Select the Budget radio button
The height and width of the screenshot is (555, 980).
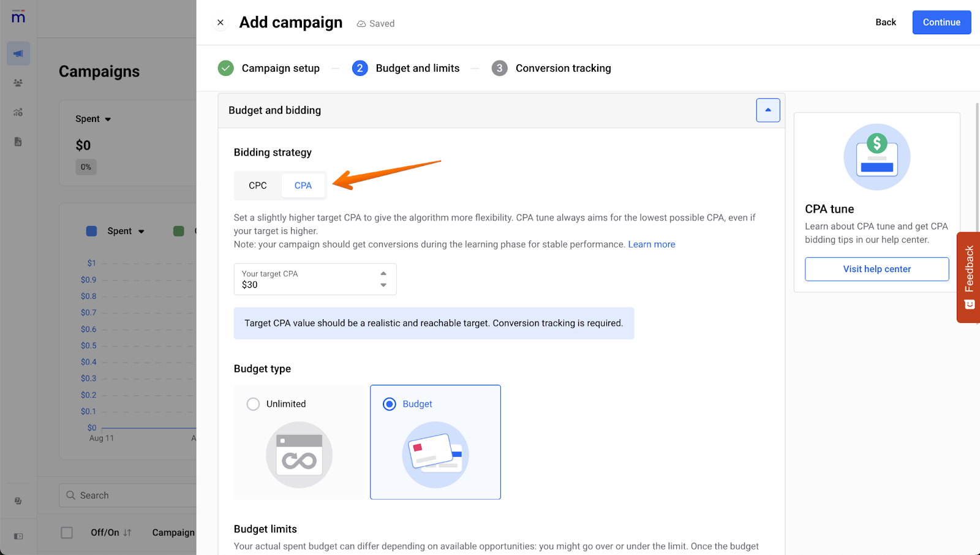pos(390,404)
